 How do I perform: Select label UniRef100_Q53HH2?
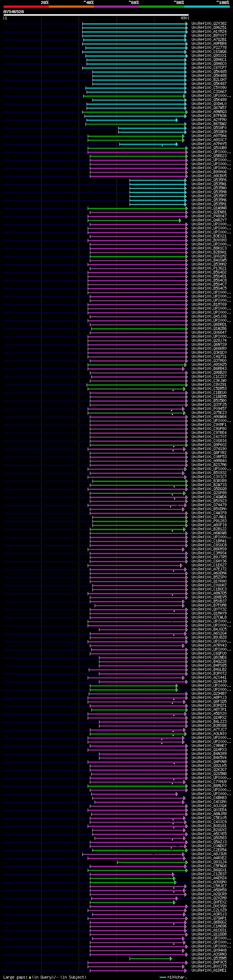[x=209, y=264]
